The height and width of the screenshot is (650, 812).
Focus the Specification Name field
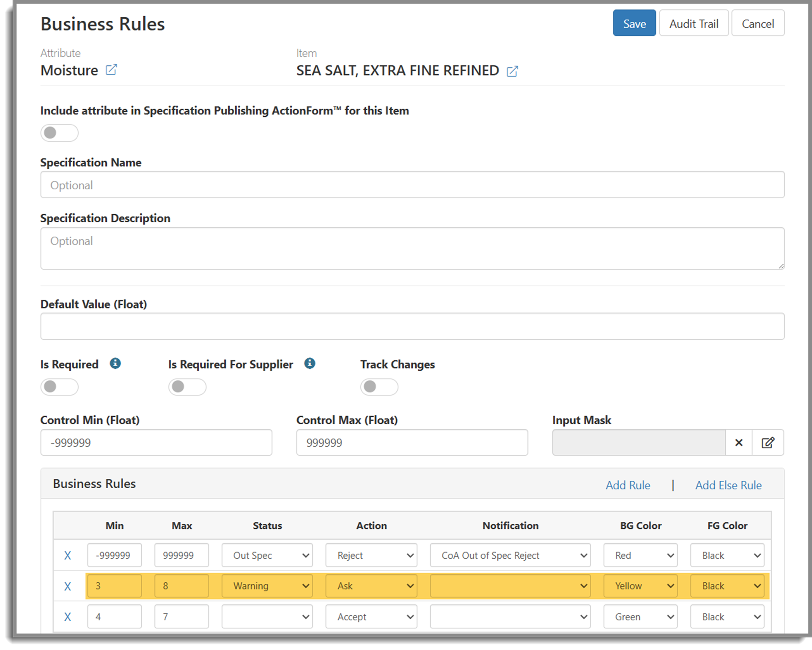pyautogui.click(x=412, y=185)
